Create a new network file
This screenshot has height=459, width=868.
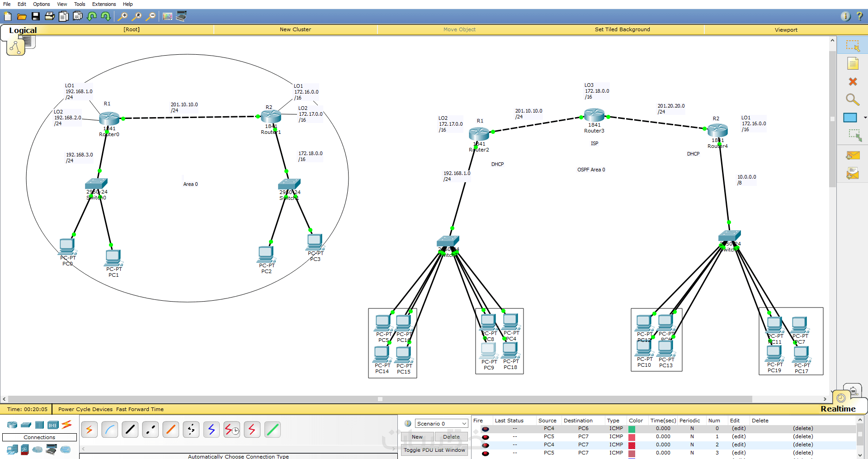8,17
